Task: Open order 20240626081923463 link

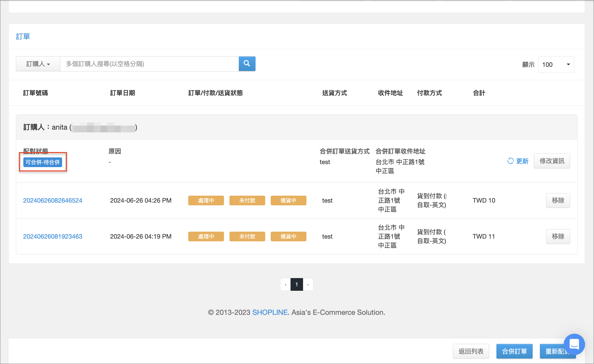Action: pyautogui.click(x=53, y=236)
